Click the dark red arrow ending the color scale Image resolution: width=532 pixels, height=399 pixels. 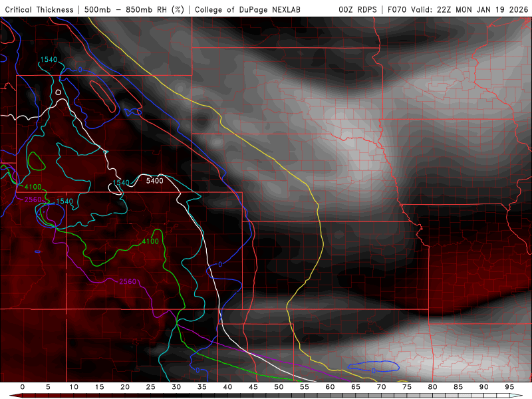click(15, 396)
